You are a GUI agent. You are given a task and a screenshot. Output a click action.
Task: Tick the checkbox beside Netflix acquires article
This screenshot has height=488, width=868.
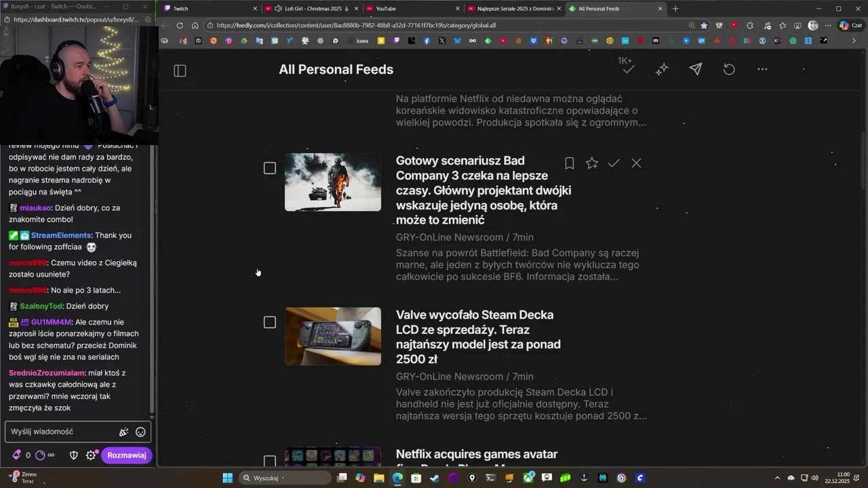(x=270, y=462)
